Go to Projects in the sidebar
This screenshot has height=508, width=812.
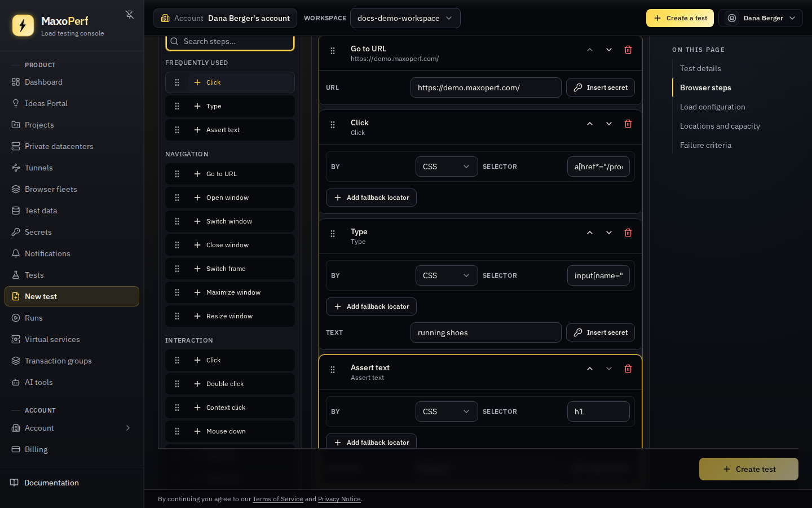[72, 125]
